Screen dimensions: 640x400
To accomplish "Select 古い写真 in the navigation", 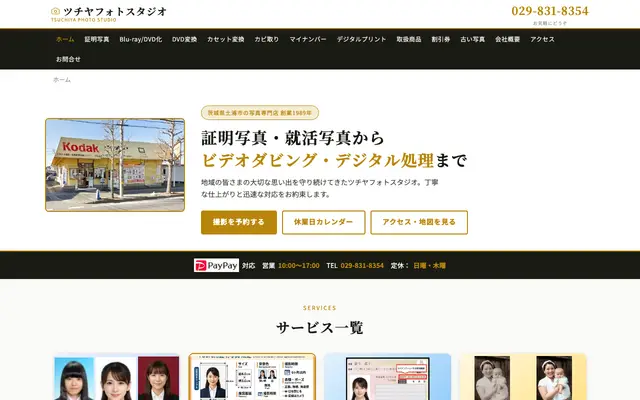I will pyautogui.click(x=473, y=39).
